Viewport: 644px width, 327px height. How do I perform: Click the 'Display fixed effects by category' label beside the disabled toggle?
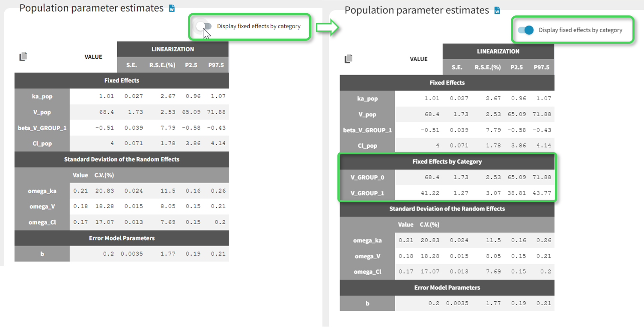(x=259, y=26)
